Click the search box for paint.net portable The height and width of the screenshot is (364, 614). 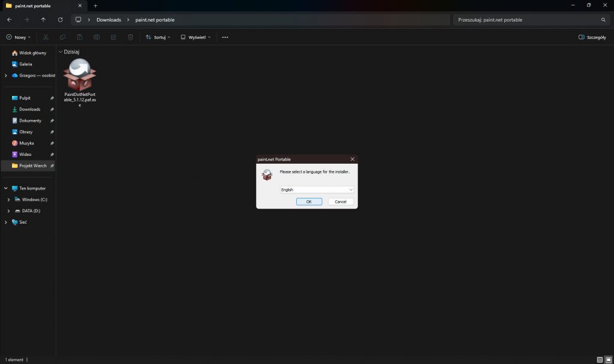(x=528, y=20)
